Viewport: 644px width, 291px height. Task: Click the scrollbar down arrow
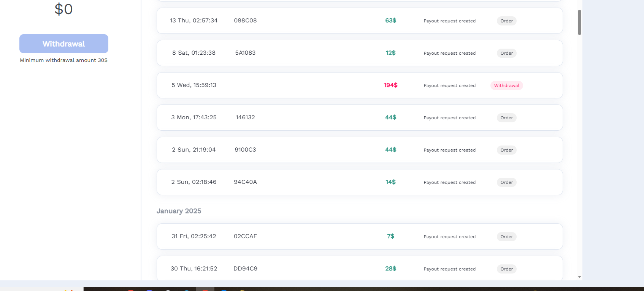579,277
